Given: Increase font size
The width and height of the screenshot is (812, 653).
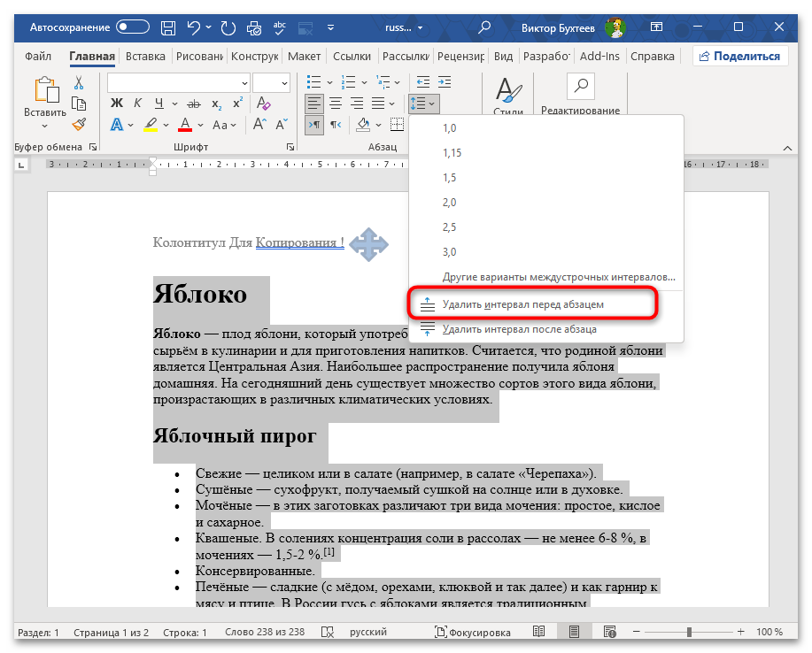Looking at the screenshot, I should pos(259,124).
